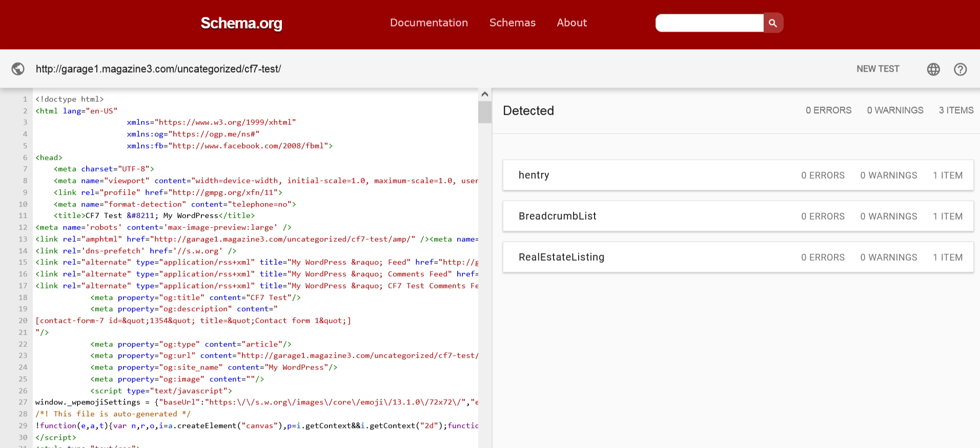Expand the BreadcrumbList detected item
The height and width of the screenshot is (448, 980).
(738, 216)
